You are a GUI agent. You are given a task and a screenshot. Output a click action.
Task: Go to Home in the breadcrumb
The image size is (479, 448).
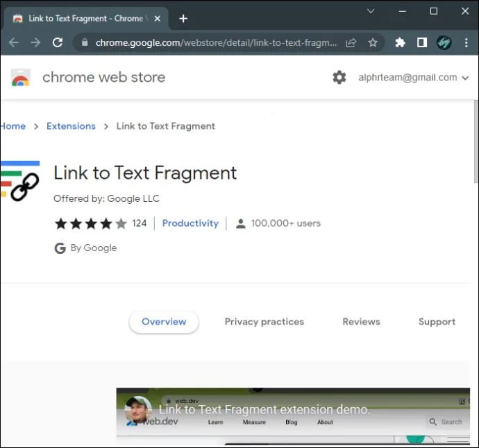click(x=12, y=126)
